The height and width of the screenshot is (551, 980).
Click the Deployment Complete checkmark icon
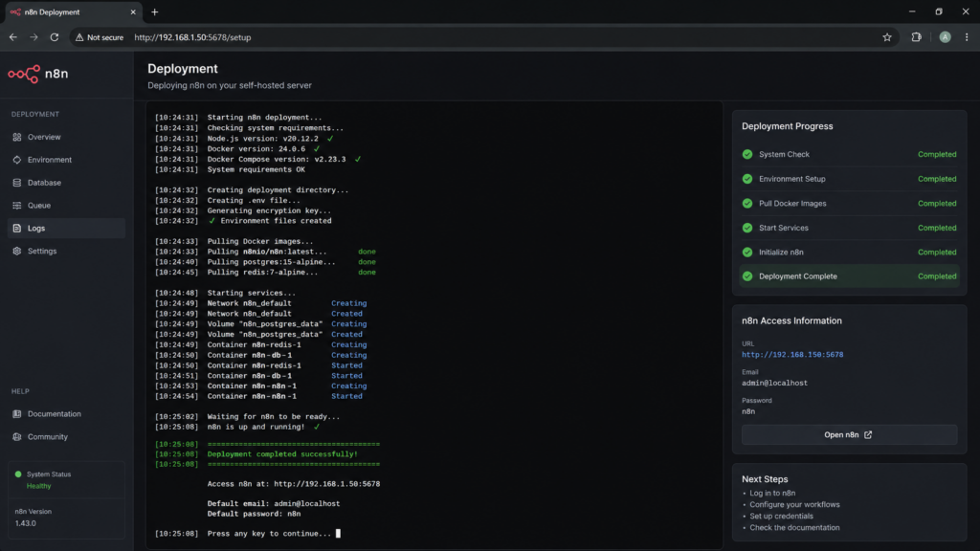point(747,276)
